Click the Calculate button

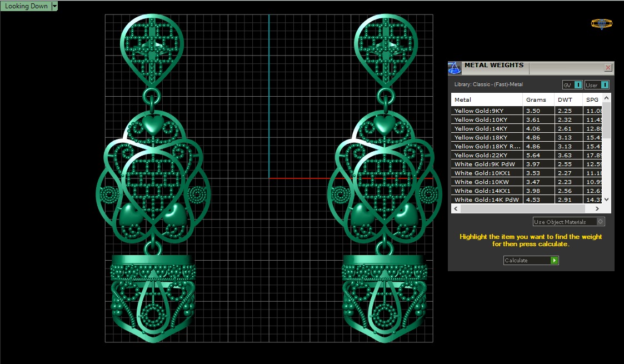[531, 260]
